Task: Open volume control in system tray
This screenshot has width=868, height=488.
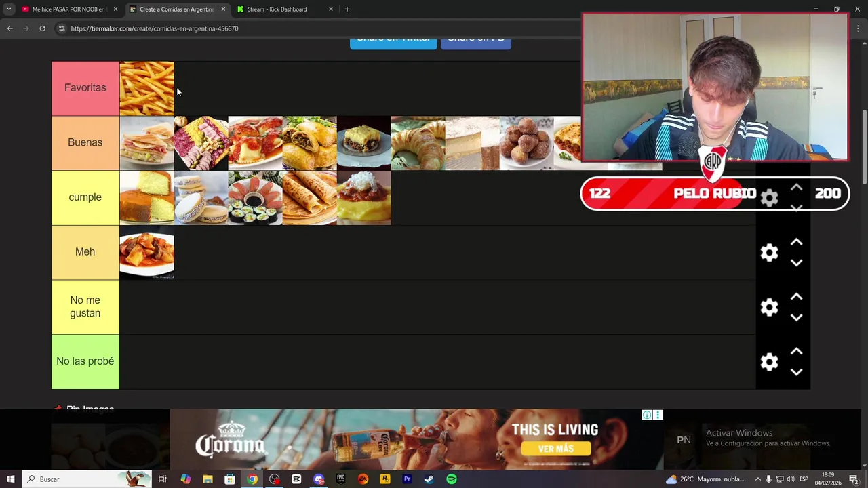Action: 790,479
